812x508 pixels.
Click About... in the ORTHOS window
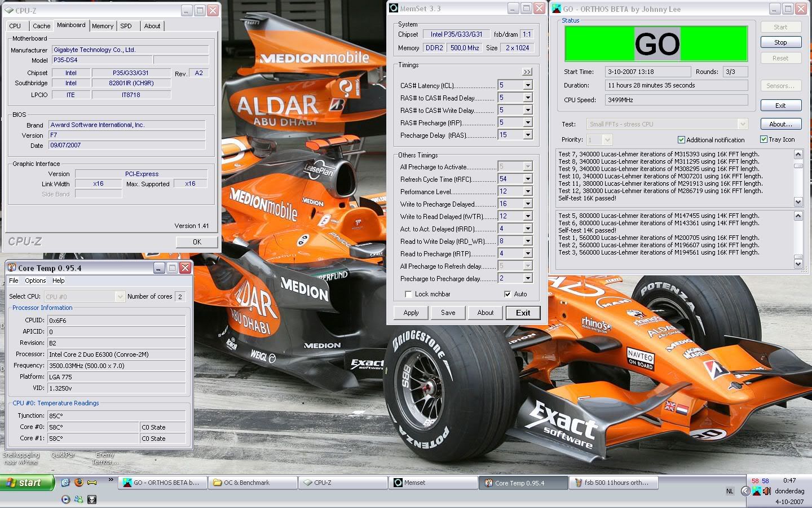[780, 124]
